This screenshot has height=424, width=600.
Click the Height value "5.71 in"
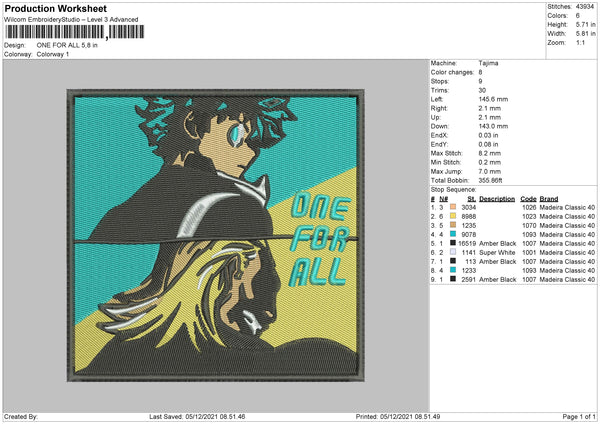coord(585,24)
